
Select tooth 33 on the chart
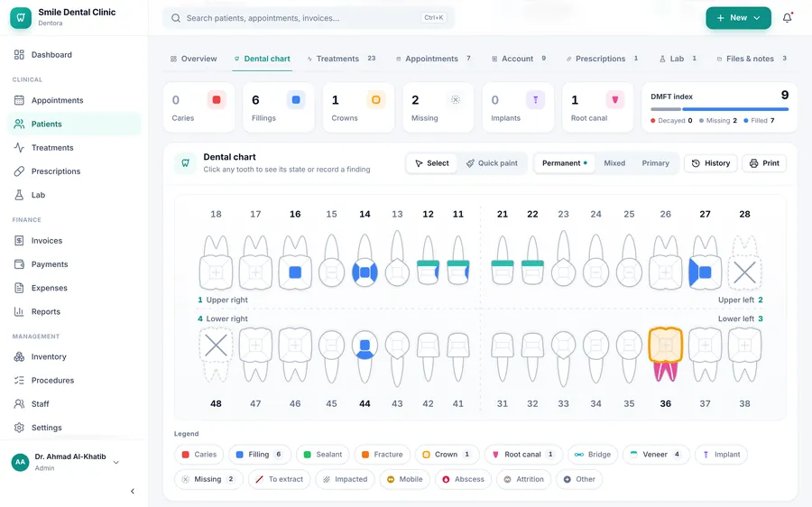(563, 358)
